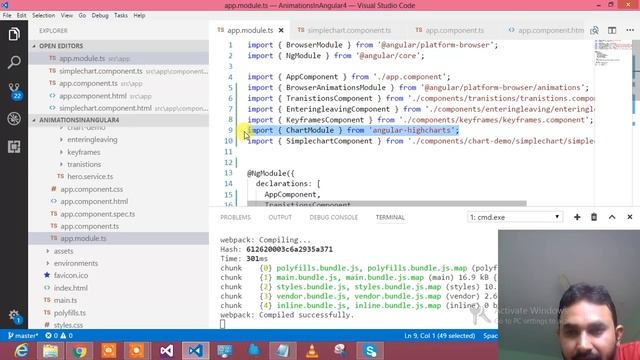The image size is (640, 360).
Task: Open the File menu
Action: click(x=7, y=16)
